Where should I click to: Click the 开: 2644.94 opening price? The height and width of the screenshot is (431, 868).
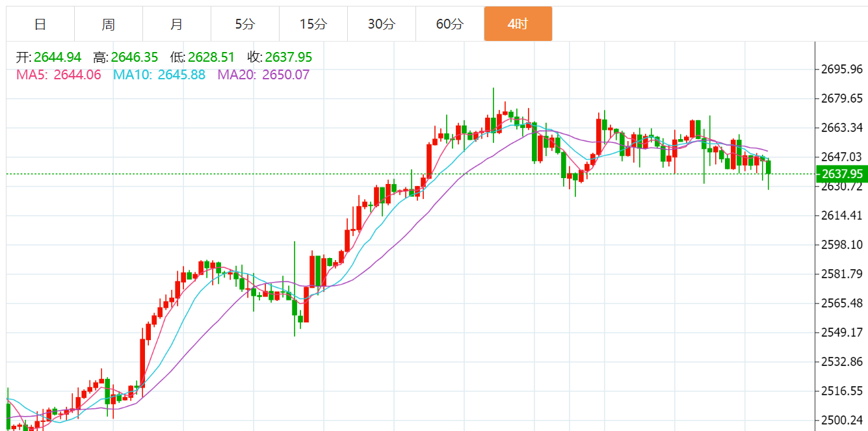point(49,57)
